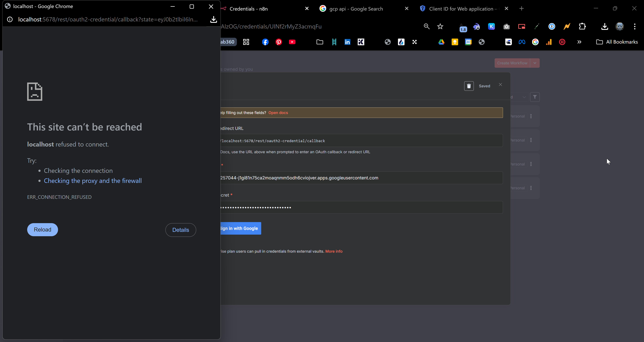
Task: Open options menu for first Personal credential
Action: tap(531, 116)
